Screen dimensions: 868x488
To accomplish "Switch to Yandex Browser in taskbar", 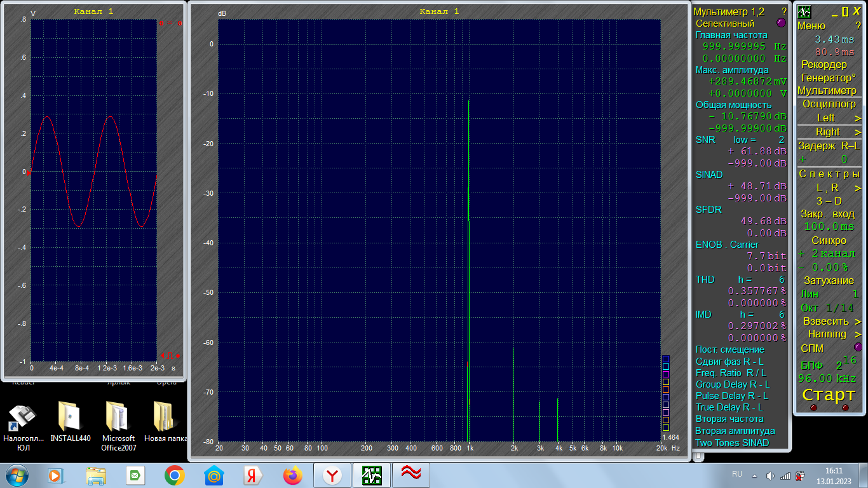I will (x=332, y=475).
